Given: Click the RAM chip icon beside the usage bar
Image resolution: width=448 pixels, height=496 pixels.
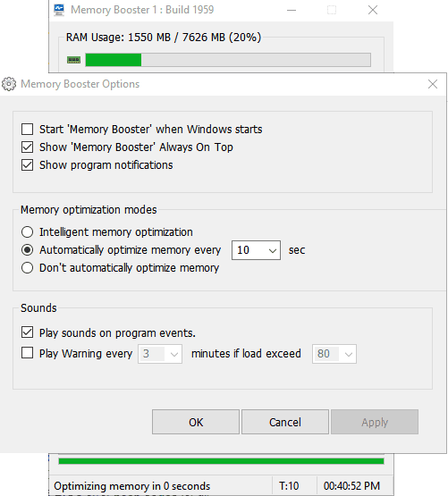Looking at the screenshot, I should pos(73,60).
